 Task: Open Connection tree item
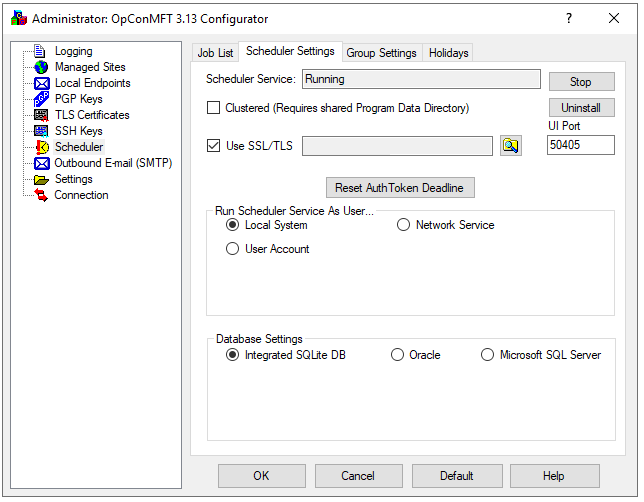pos(81,195)
